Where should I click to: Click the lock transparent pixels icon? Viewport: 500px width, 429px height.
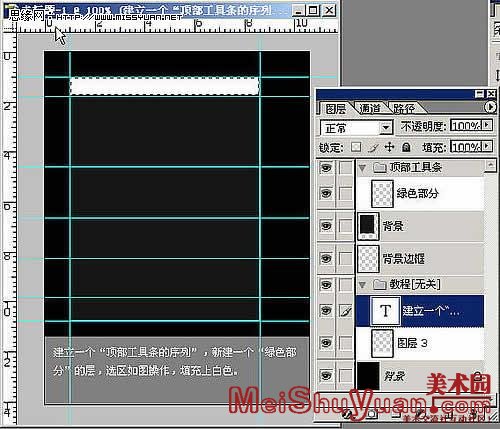click(x=356, y=147)
